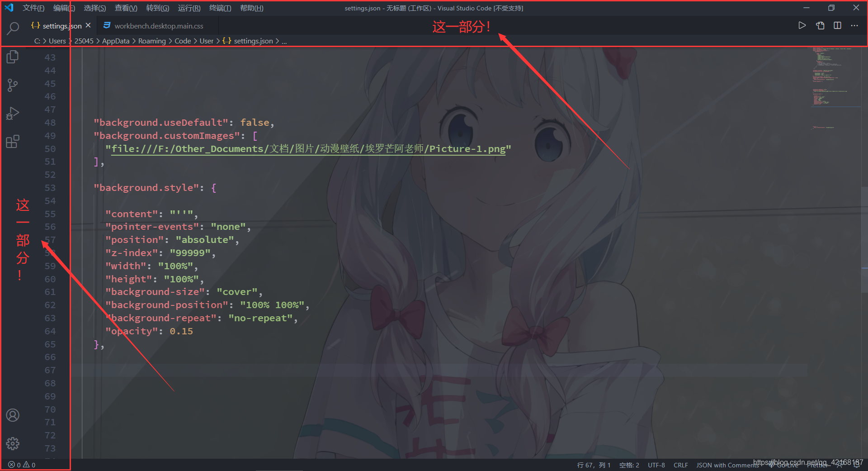Open the 选择(S) menu

(95, 8)
